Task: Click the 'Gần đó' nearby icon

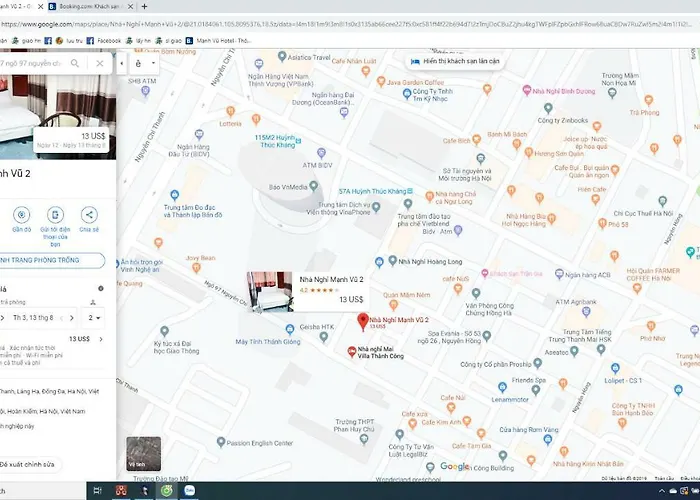Action: tap(21, 215)
